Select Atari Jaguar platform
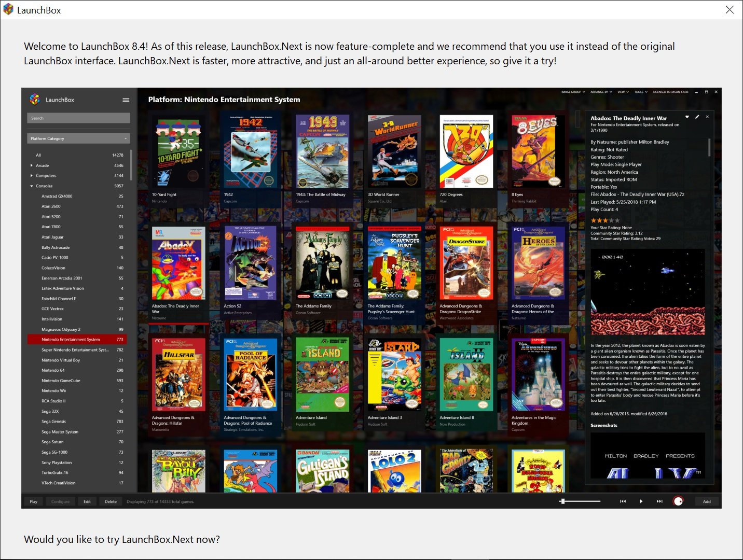 pyautogui.click(x=77, y=237)
